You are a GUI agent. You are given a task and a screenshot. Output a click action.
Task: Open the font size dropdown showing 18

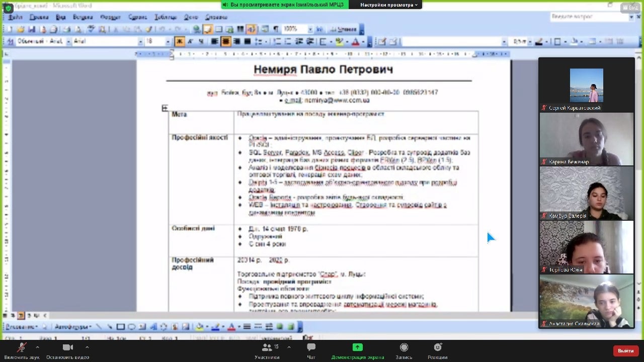pos(168,42)
